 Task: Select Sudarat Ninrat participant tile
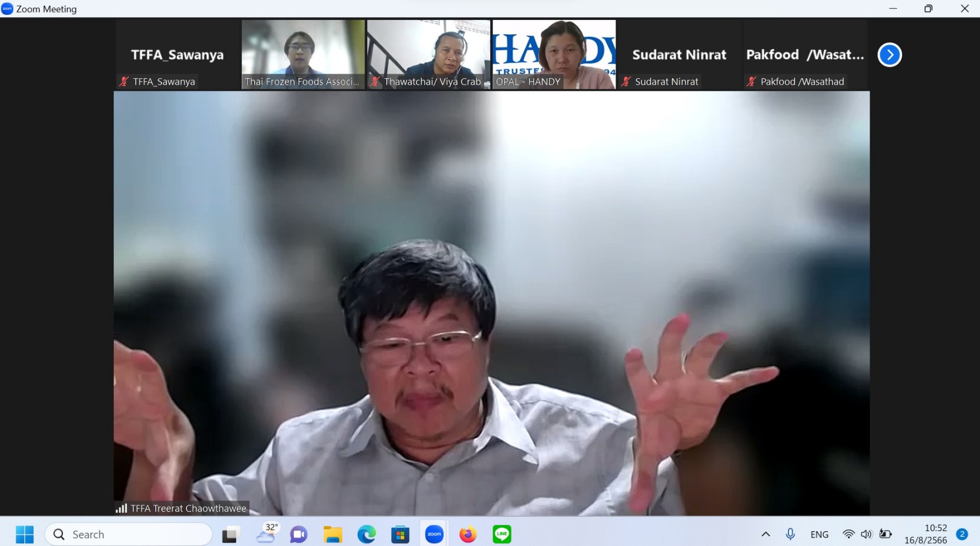pos(679,55)
